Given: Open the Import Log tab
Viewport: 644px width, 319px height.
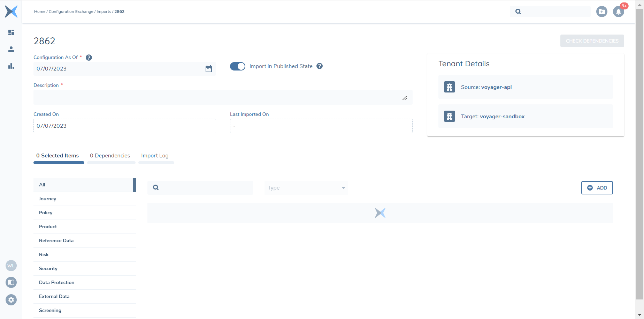Looking at the screenshot, I should (155, 156).
